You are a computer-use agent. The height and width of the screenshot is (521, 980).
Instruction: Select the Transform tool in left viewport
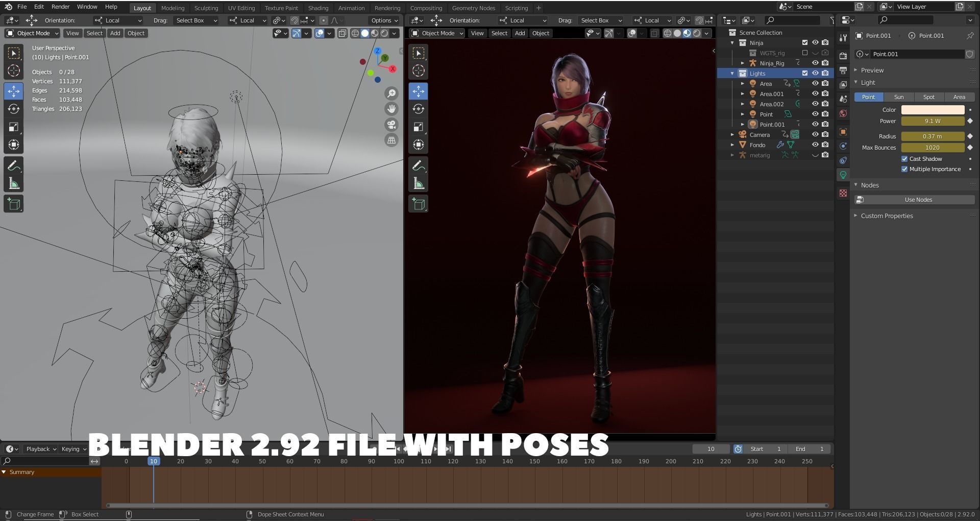click(14, 145)
